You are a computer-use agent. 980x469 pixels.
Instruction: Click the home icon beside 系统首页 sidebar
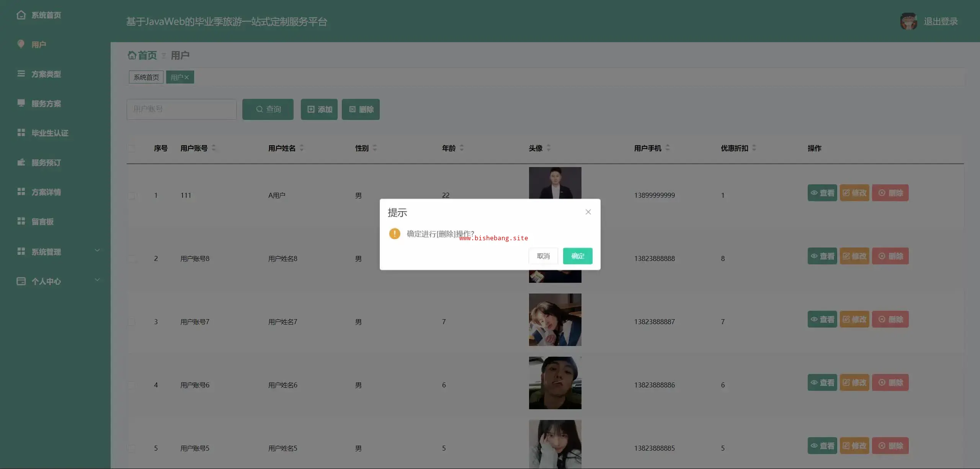click(21, 15)
